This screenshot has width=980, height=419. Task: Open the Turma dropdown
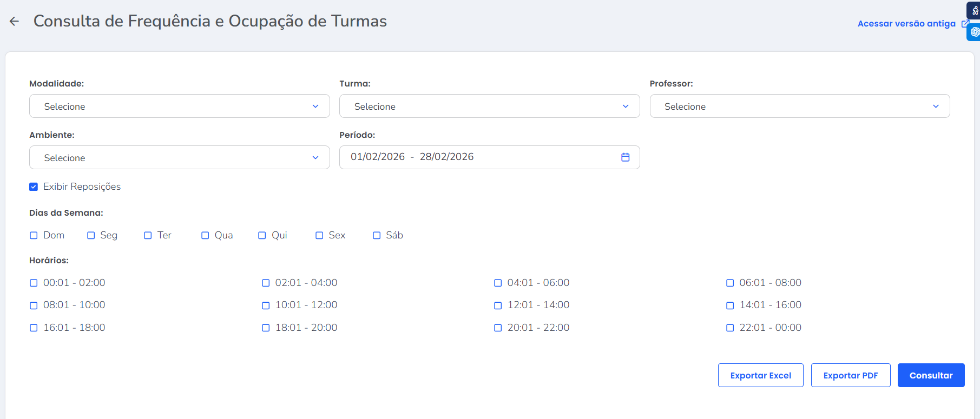coord(489,107)
